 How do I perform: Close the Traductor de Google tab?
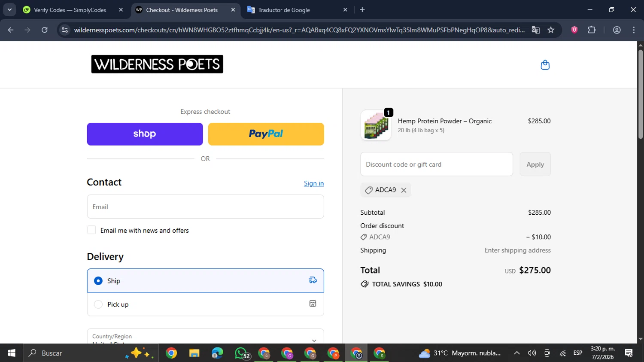tap(345, 10)
